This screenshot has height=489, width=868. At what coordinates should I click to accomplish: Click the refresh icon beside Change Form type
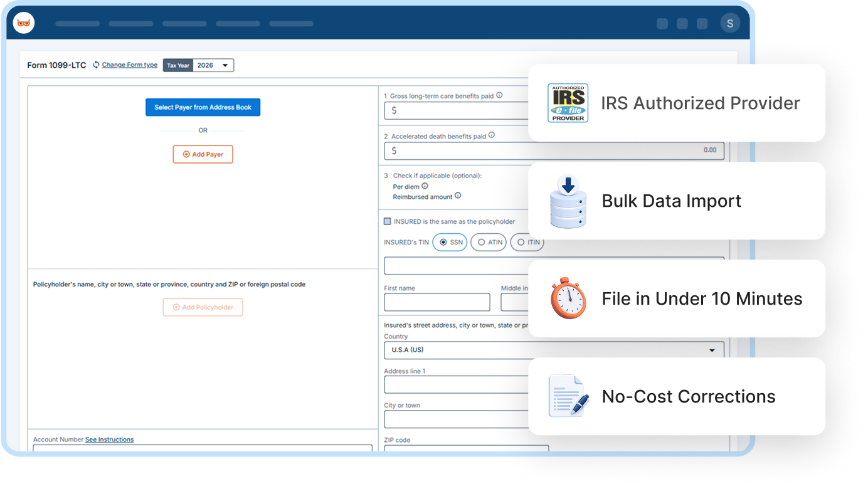click(x=96, y=65)
